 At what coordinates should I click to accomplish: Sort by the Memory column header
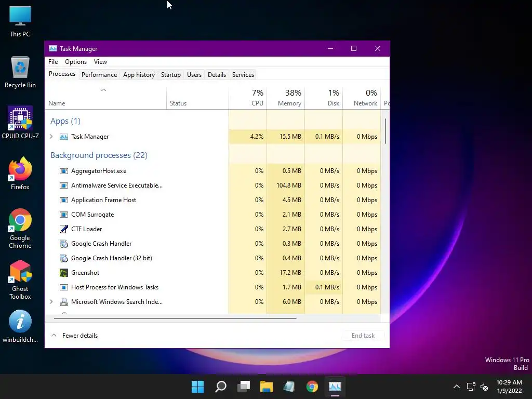tap(286, 98)
